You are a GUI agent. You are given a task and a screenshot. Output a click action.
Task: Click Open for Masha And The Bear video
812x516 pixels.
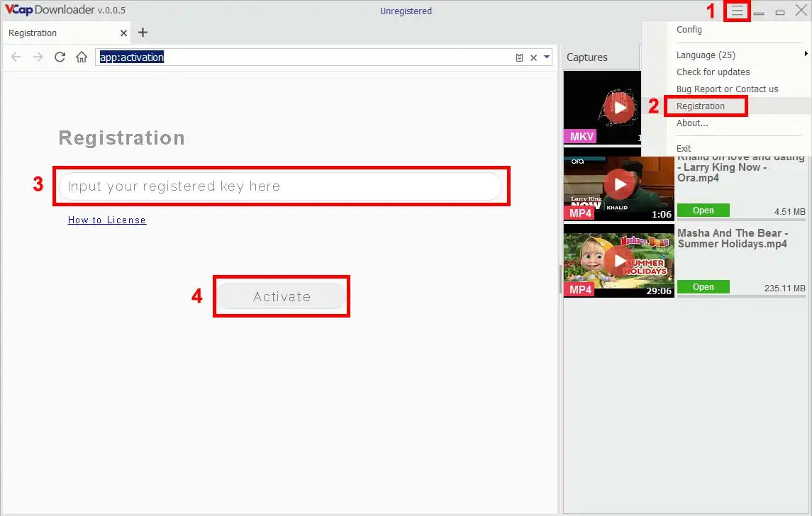(703, 287)
